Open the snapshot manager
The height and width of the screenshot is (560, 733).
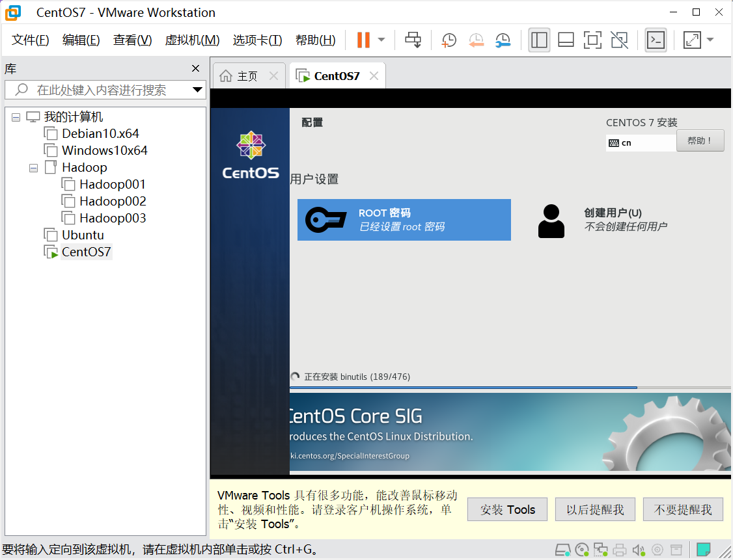(503, 40)
